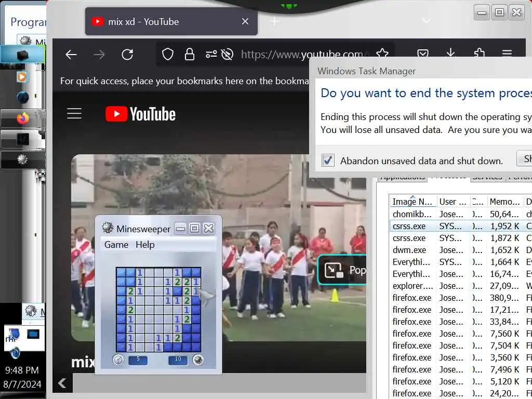
Task: Select firefox.exe row using 7,504 K
Action: (x=461, y=345)
